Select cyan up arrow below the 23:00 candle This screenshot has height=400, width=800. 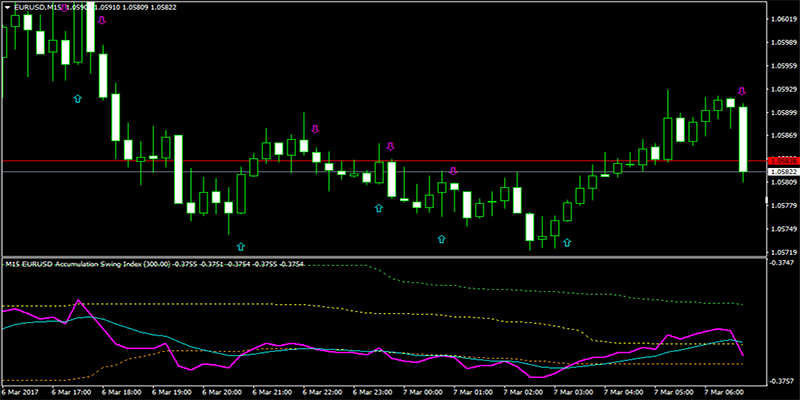379,208
